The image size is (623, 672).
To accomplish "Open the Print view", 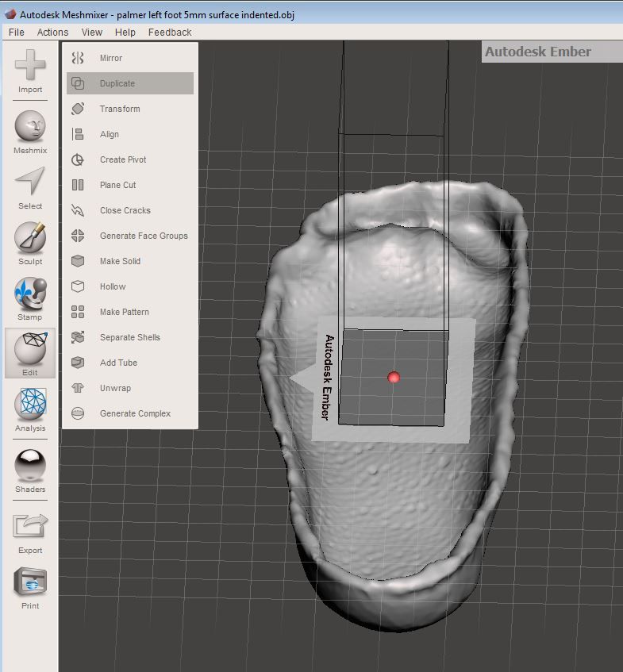I will tap(30, 588).
